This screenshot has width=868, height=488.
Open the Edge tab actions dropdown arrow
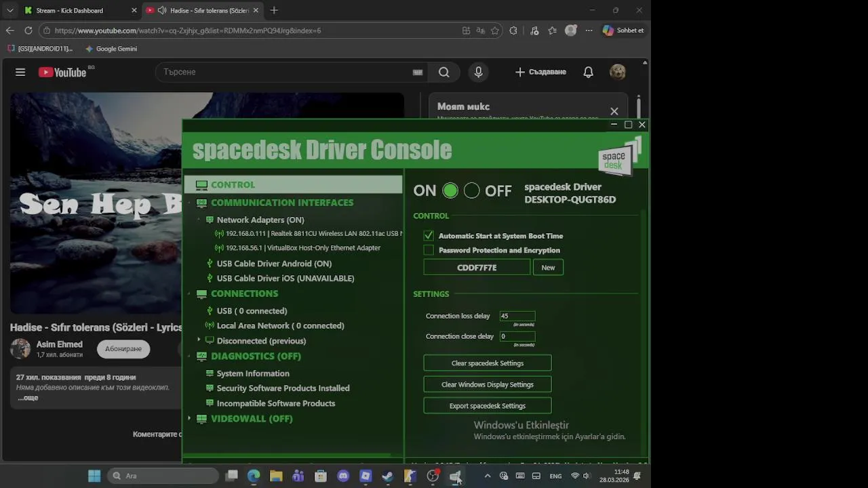(x=9, y=10)
